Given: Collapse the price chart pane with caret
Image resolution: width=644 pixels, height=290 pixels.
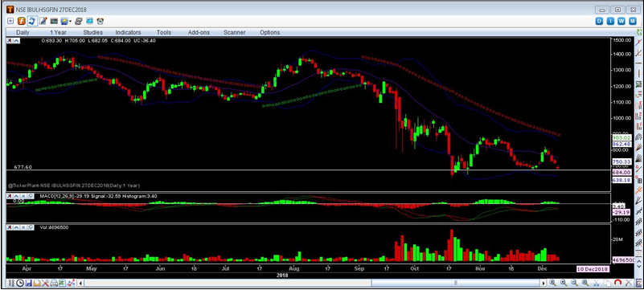Looking at the screenshot, I should tap(17, 41).
